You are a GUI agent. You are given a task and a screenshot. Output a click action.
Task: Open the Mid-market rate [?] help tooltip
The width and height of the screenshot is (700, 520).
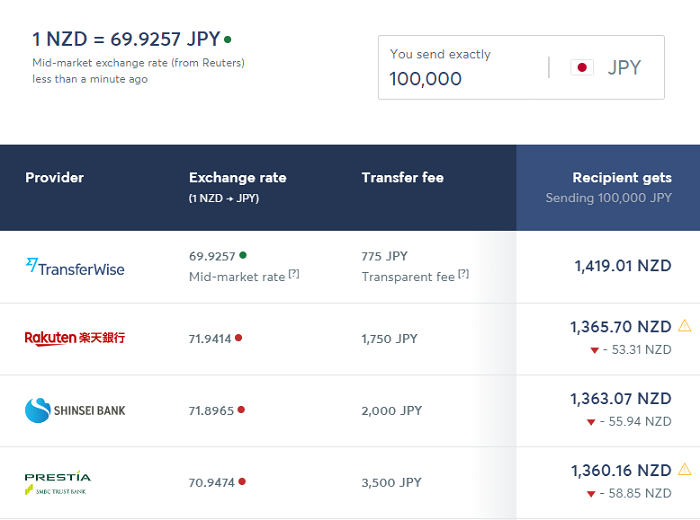294,274
